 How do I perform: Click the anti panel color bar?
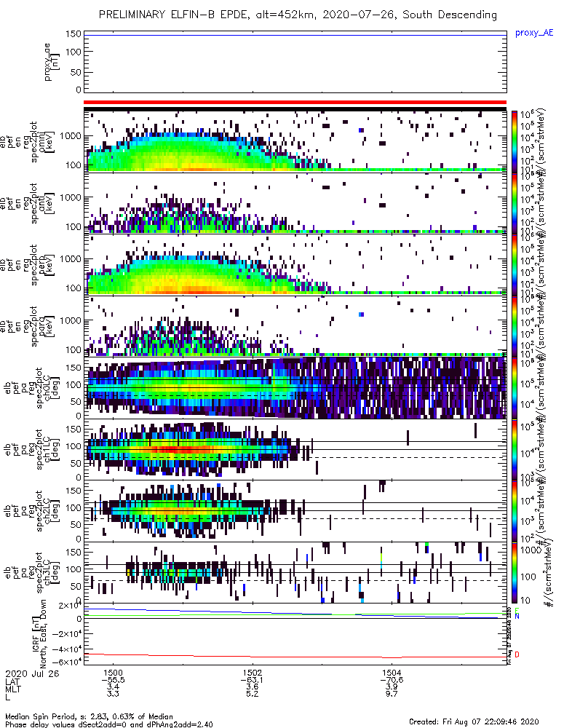click(x=515, y=203)
